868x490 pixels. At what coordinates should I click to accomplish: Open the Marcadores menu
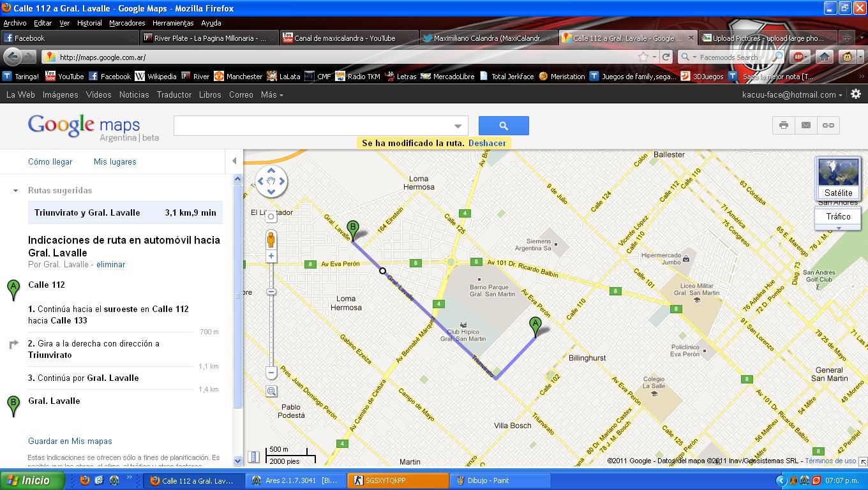tap(127, 23)
